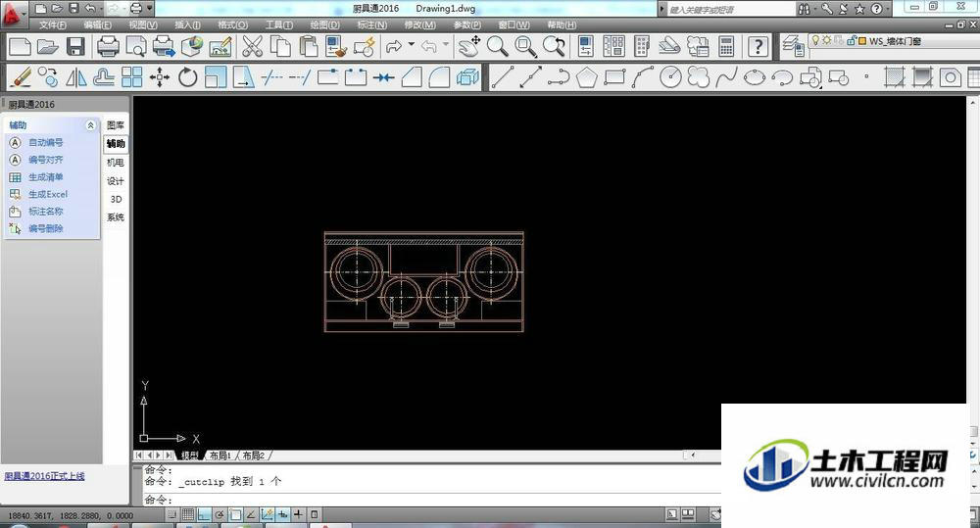Select the Line draw tool
Viewport: 980px width, 528px height.
503,77
